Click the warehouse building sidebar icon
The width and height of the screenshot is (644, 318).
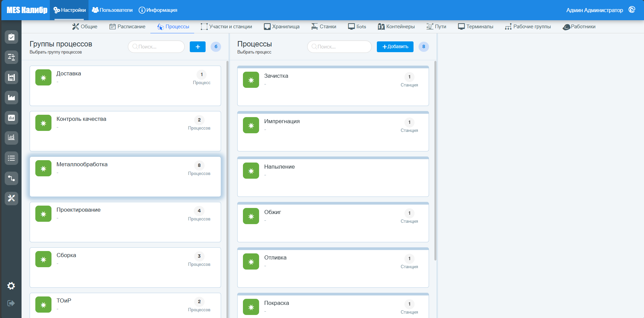tap(11, 77)
